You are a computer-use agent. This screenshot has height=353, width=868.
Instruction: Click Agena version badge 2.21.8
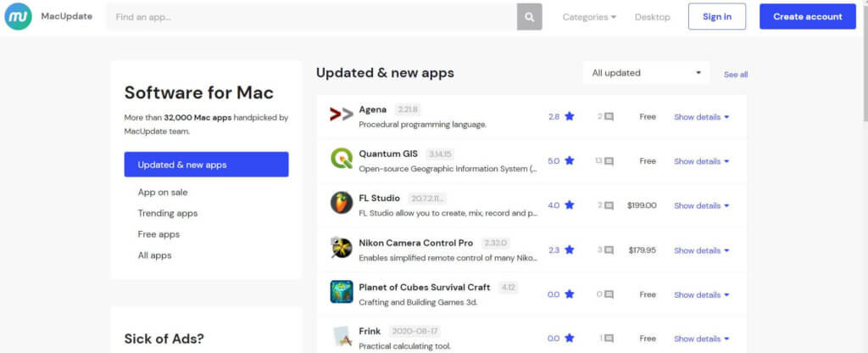coord(408,109)
